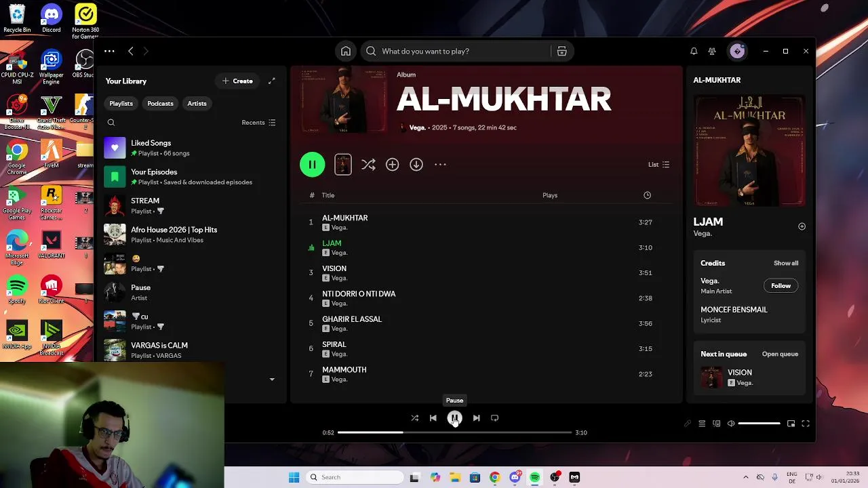Open Friend Activity icon
This screenshot has width=868, height=488.
[x=712, y=52]
